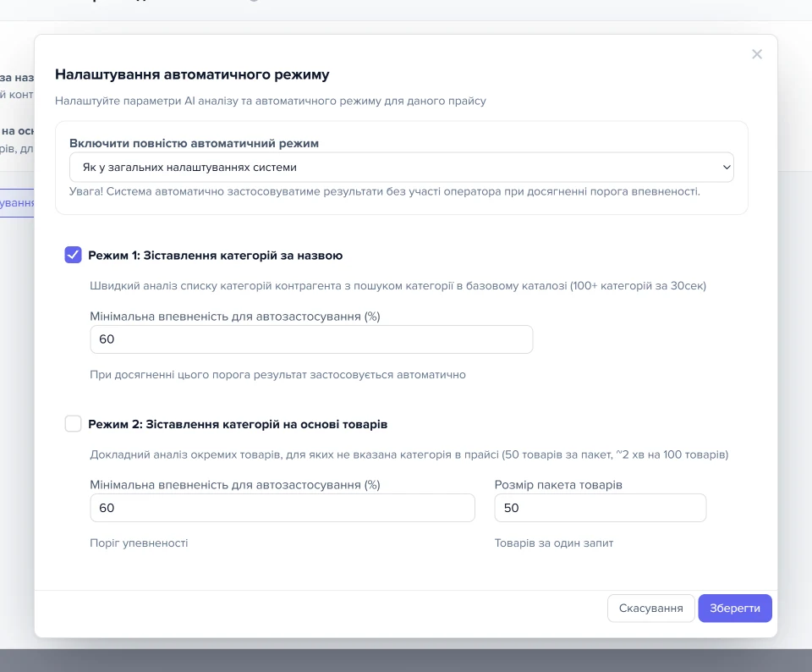Click 'При досягненні цього порога' helper text

[277, 375]
